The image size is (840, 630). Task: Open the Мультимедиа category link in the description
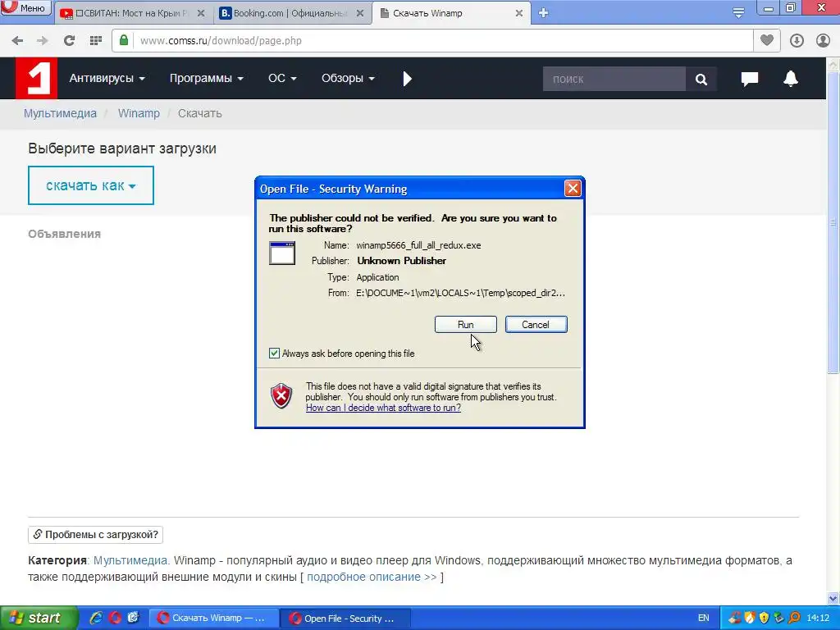130,560
